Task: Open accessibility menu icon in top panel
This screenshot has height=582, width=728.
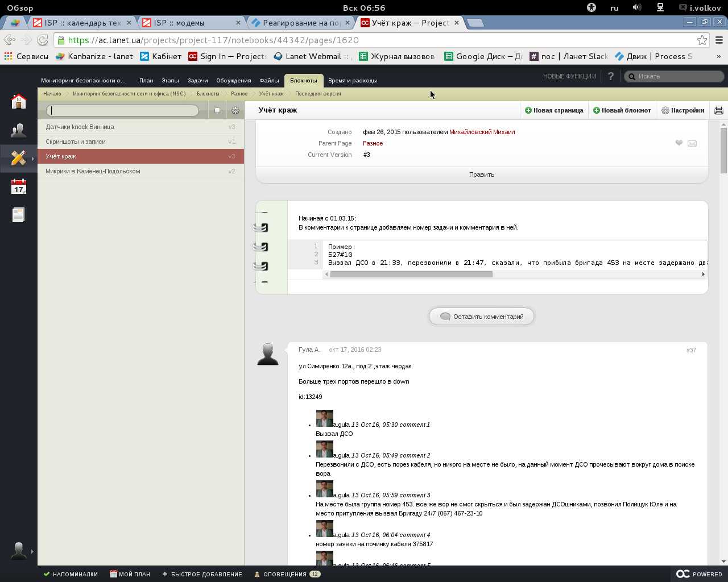Action: (591, 8)
